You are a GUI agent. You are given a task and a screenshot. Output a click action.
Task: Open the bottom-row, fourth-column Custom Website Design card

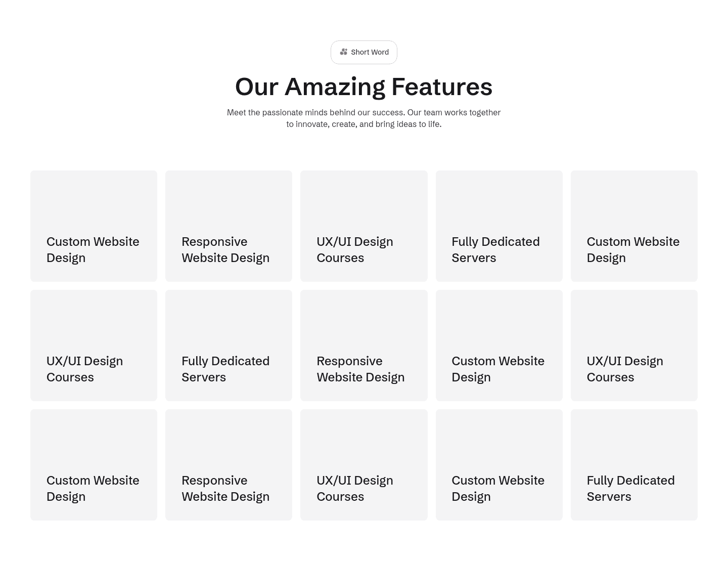tap(499, 465)
